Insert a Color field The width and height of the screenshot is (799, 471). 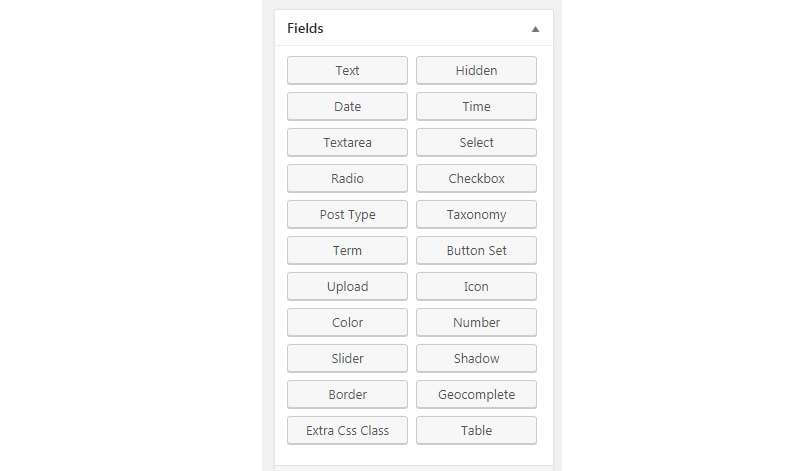[x=347, y=322]
